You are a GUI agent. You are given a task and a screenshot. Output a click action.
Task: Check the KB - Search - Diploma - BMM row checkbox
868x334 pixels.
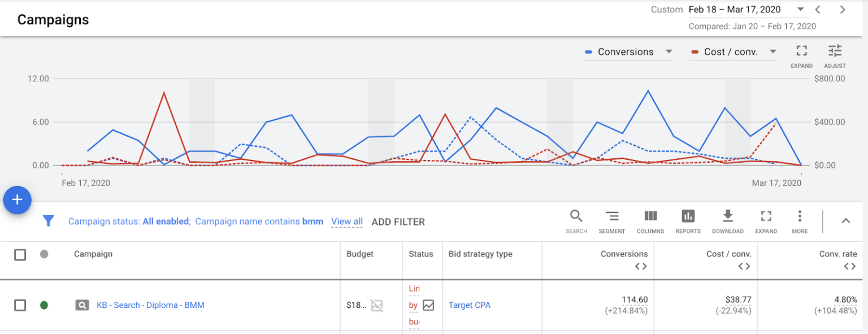[x=20, y=305]
